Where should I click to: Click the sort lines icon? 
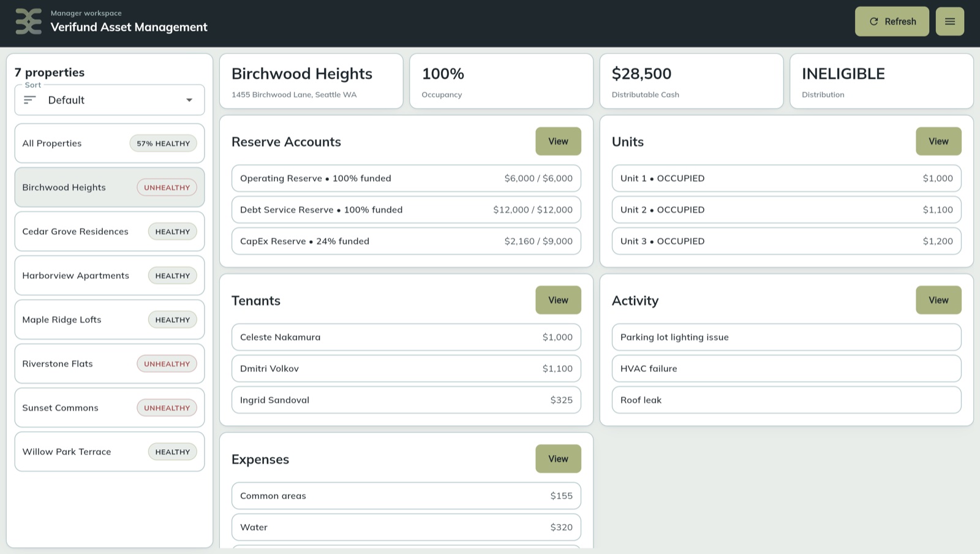point(29,100)
